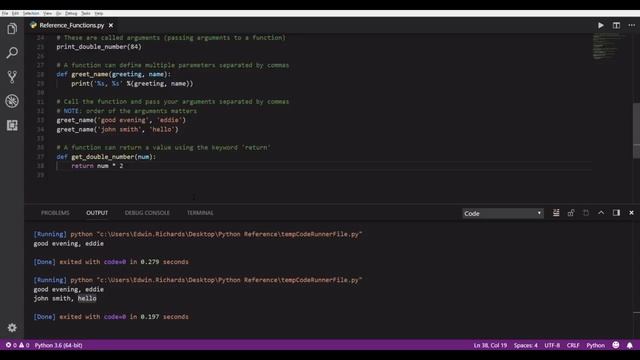Change the Python language mode

[x=596, y=345]
